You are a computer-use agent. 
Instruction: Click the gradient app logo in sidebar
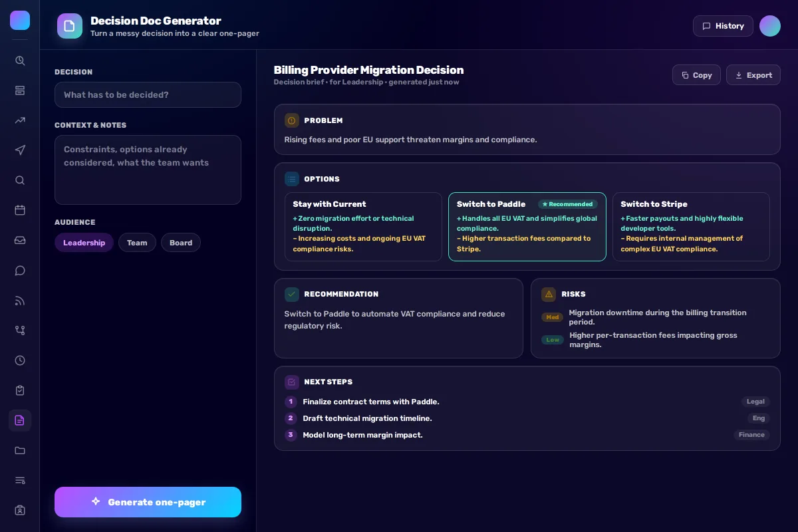pyautogui.click(x=20, y=20)
